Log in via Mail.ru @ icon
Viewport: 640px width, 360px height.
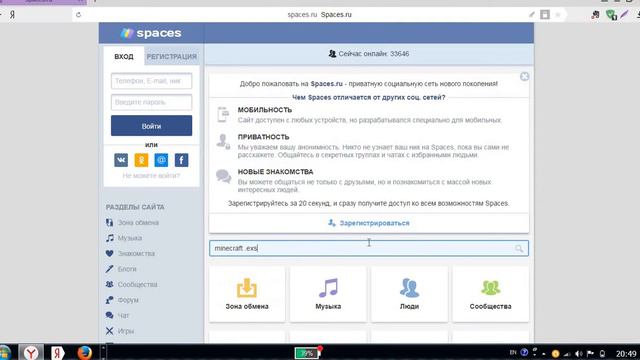click(x=161, y=160)
